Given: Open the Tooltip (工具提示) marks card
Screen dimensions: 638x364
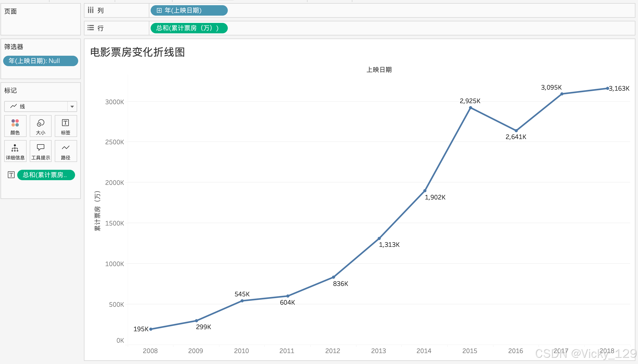Looking at the screenshot, I should click(40, 151).
